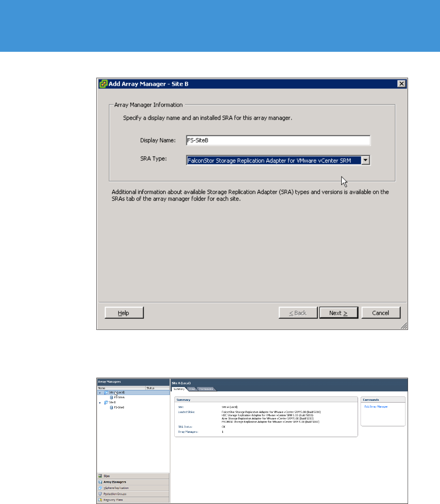Image resolution: width=440 pixels, height=504 pixels.
Task: Select the FalconStor SRA Type combo box
Action: point(278,160)
